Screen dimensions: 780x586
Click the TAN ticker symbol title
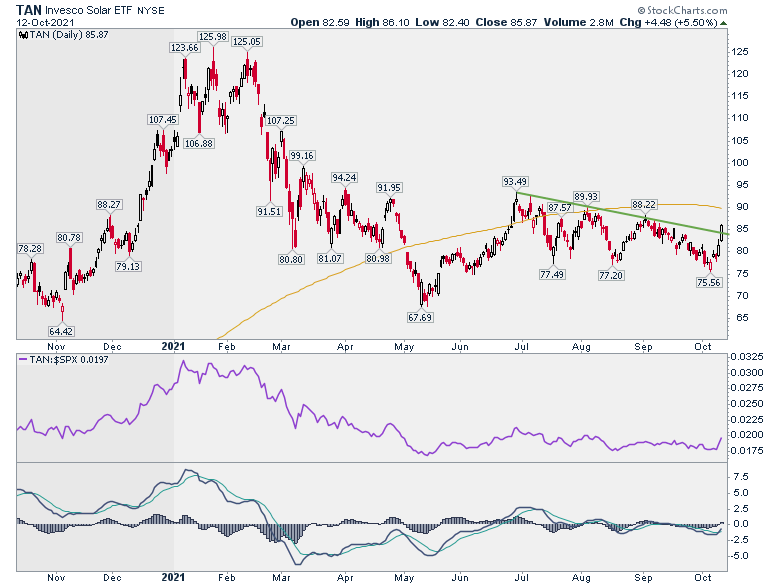(x=29, y=10)
